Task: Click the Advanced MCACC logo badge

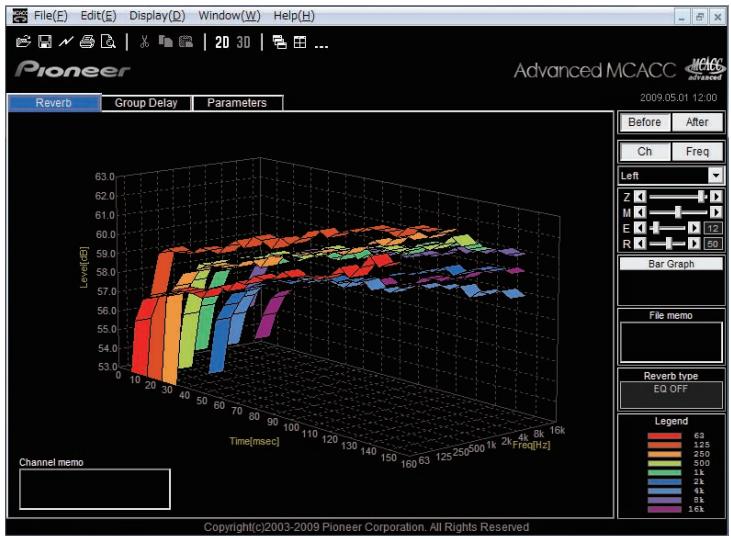Action: 705,69
